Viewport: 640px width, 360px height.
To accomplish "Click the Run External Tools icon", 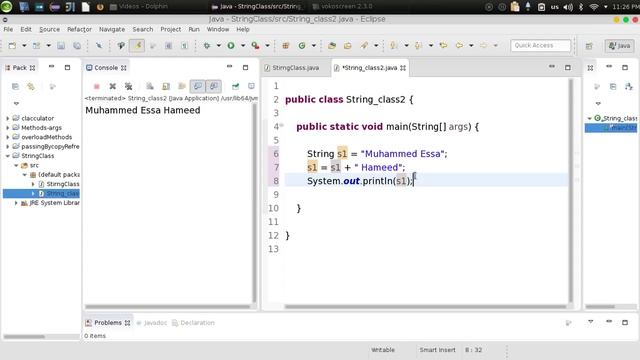I will click(x=256, y=46).
